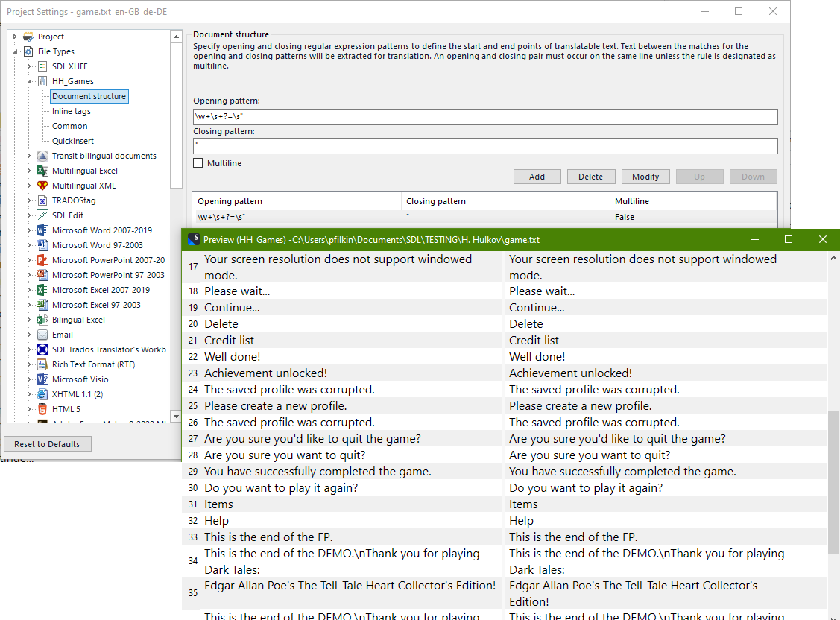
Task: Click the XHTML 1.1 (2) icon
Action: 43,394
